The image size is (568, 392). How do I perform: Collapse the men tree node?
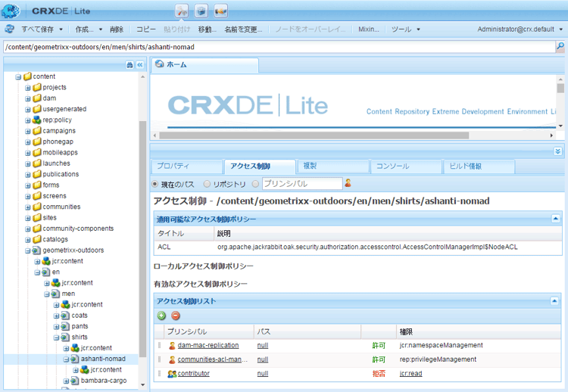[x=47, y=294]
